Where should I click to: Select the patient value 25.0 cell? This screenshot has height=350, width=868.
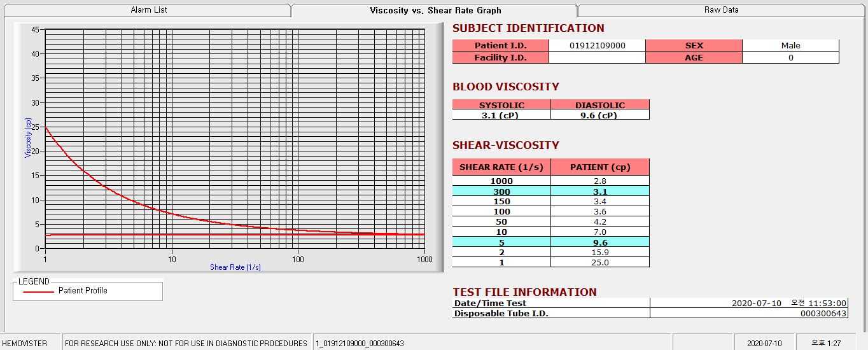coord(600,263)
